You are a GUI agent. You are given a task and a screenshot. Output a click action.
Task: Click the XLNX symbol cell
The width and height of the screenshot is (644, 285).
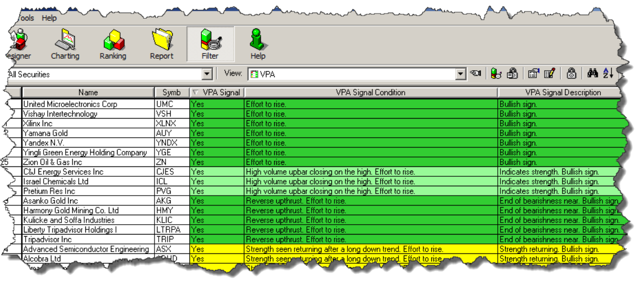[172, 123]
